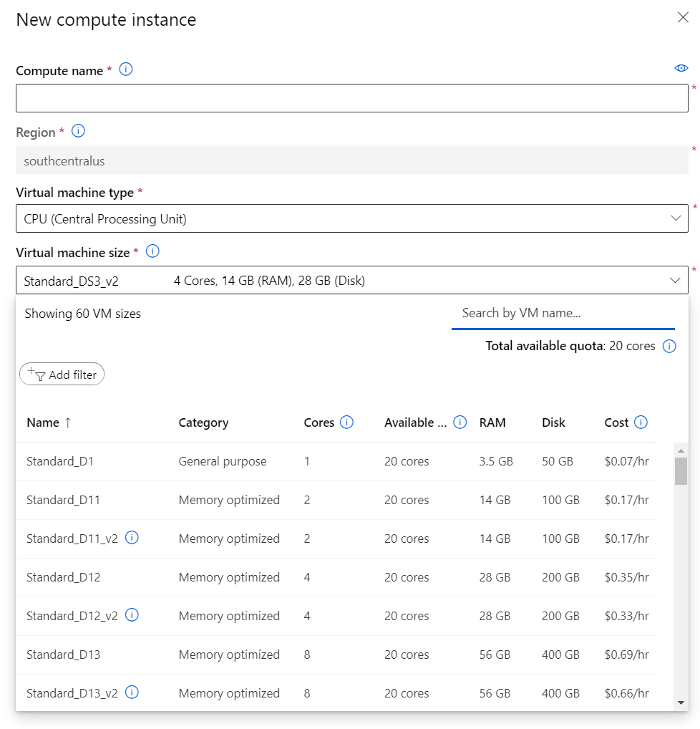Sort by the RAM column header

pyautogui.click(x=492, y=423)
